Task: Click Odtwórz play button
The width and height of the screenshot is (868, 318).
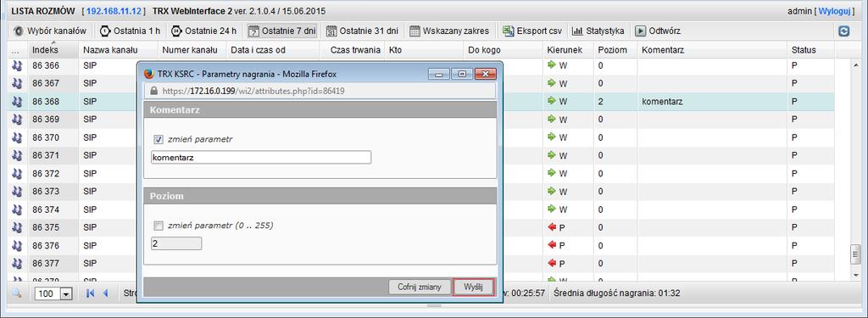Action: [658, 31]
